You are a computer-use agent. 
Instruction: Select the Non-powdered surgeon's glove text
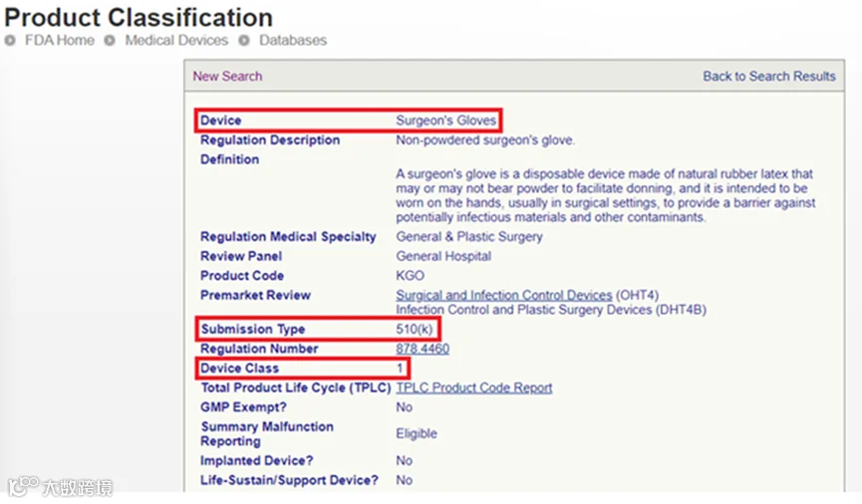[x=485, y=140]
